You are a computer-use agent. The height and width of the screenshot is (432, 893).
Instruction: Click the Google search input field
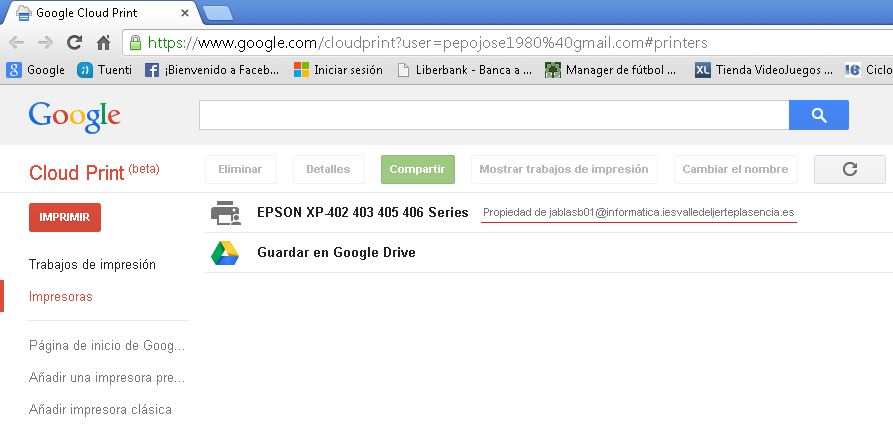point(494,115)
